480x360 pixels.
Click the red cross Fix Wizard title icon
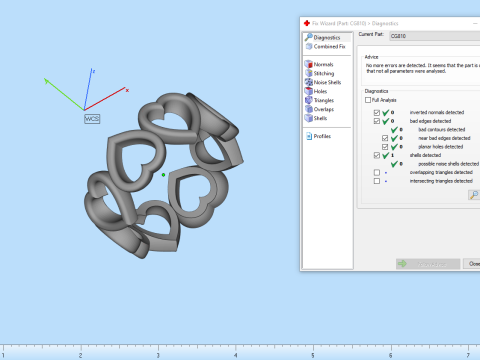click(x=307, y=23)
